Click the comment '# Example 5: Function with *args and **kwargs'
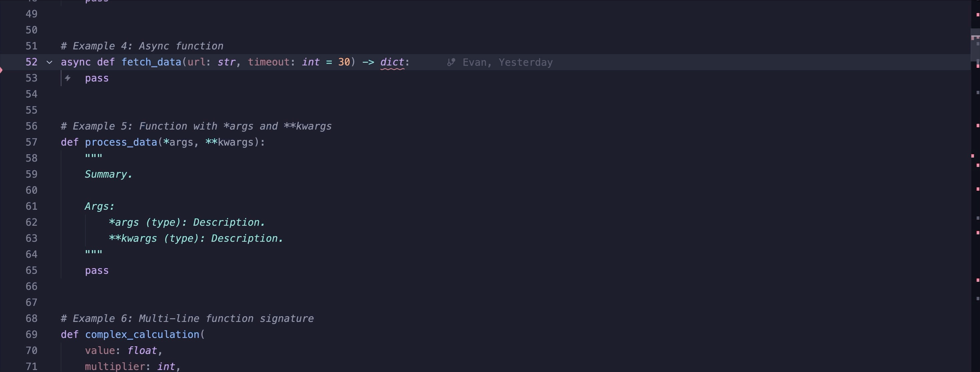Viewport: 980px width, 372px height. click(196, 127)
